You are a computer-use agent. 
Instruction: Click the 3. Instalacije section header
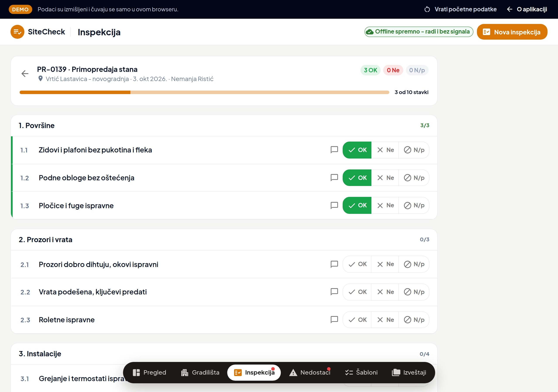click(224, 354)
